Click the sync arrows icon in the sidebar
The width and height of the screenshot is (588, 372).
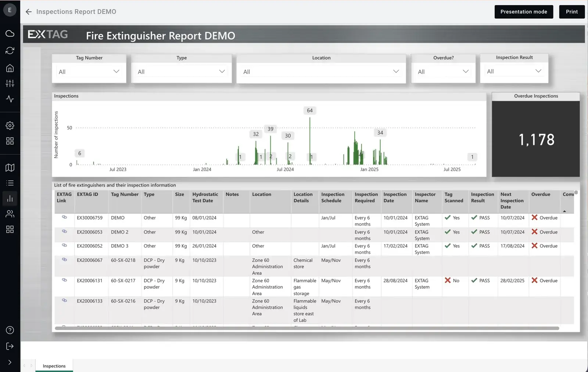[x=10, y=51]
